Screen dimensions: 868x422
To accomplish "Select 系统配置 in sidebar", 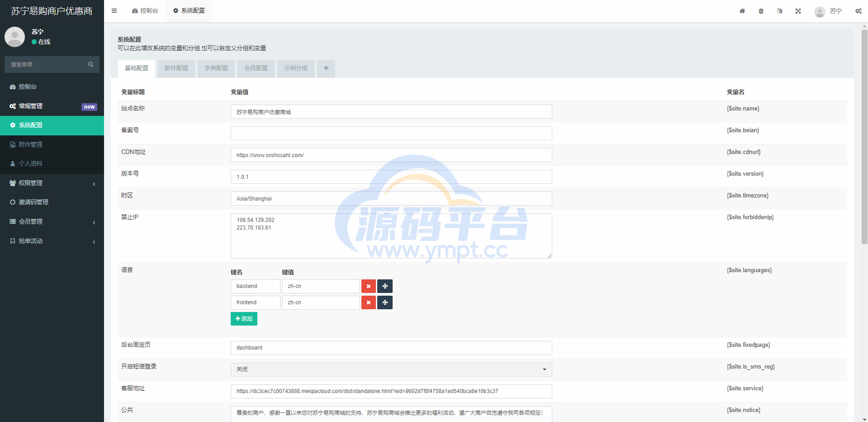I will [x=52, y=125].
